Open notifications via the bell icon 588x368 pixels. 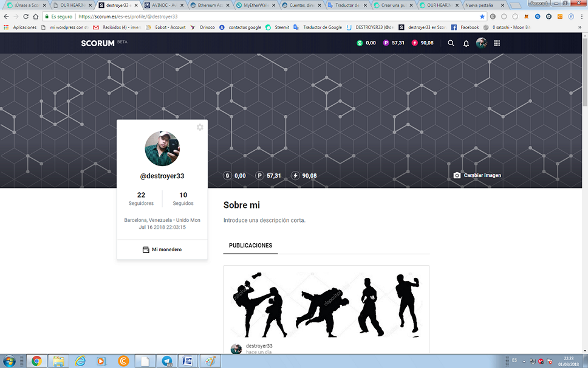(466, 43)
